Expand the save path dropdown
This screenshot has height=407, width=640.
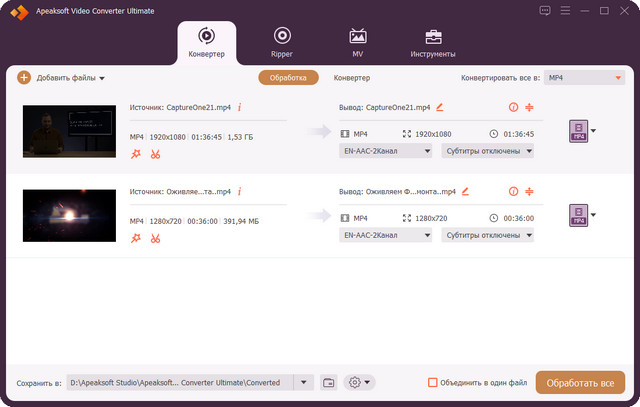click(304, 383)
